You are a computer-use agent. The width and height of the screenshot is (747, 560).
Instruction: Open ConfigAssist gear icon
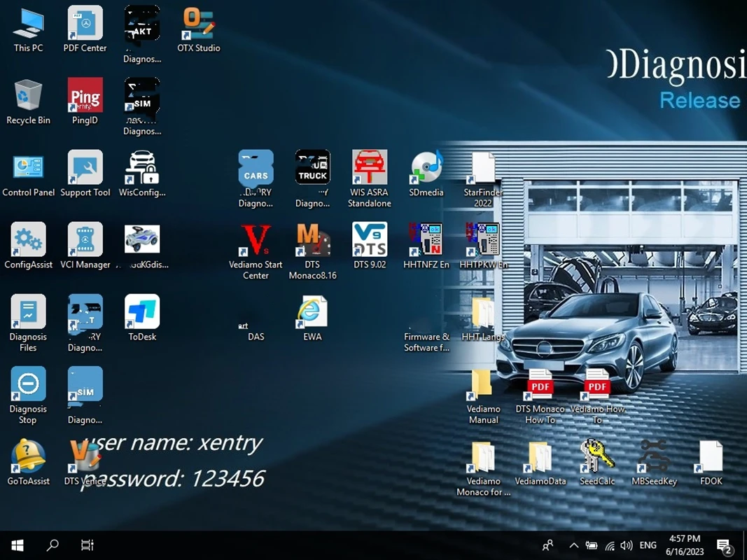29,241
